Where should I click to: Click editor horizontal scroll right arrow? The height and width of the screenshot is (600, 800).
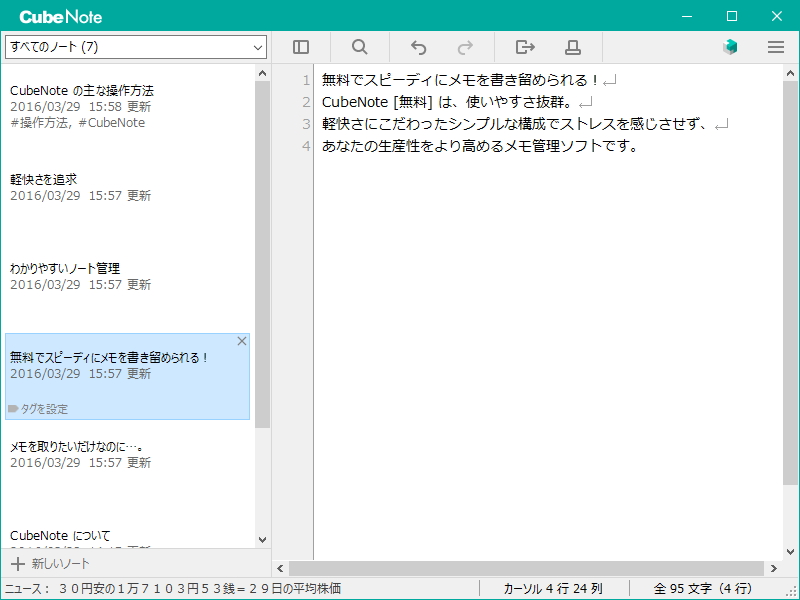773,568
